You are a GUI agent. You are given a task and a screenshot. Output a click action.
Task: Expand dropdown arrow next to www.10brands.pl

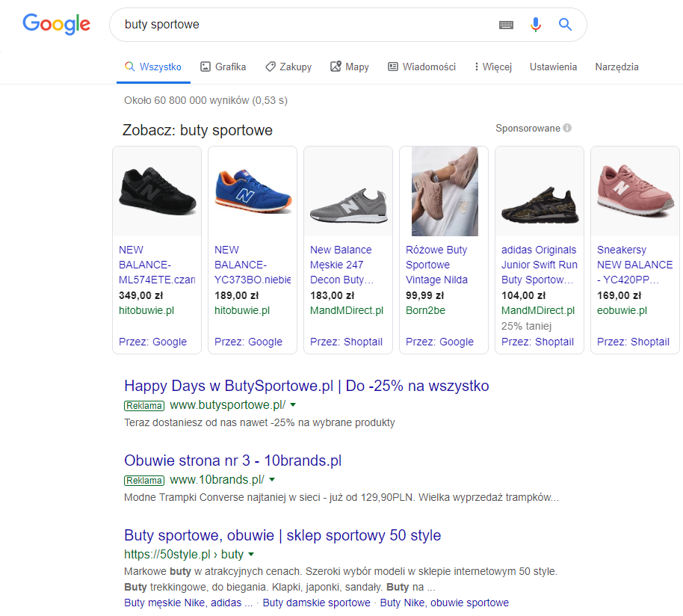click(x=272, y=480)
